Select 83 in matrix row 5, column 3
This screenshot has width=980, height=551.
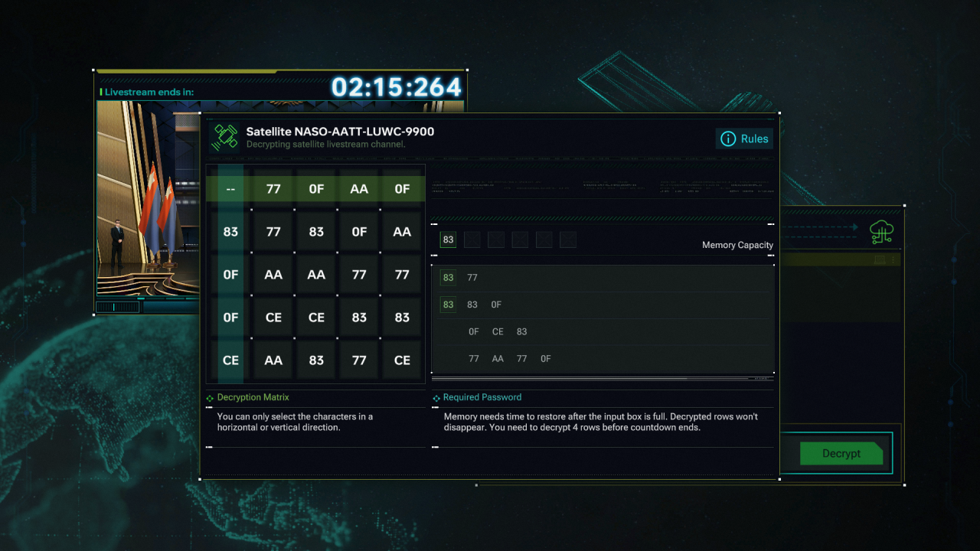(x=316, y=360)
